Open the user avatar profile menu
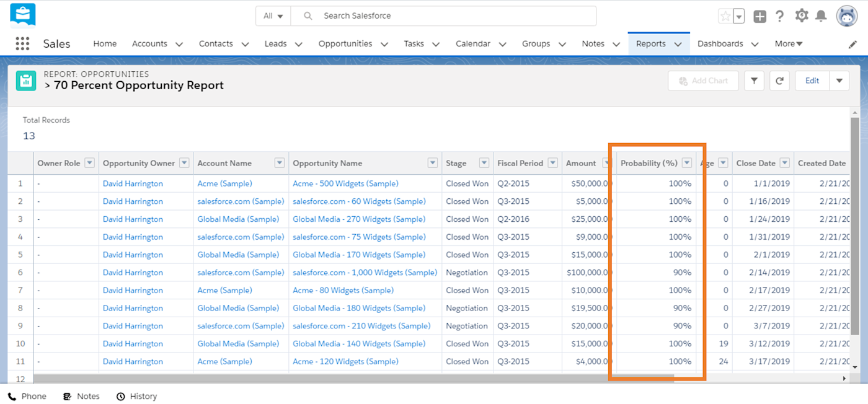This screenshot has width=868, height=404. click(847, 16)
